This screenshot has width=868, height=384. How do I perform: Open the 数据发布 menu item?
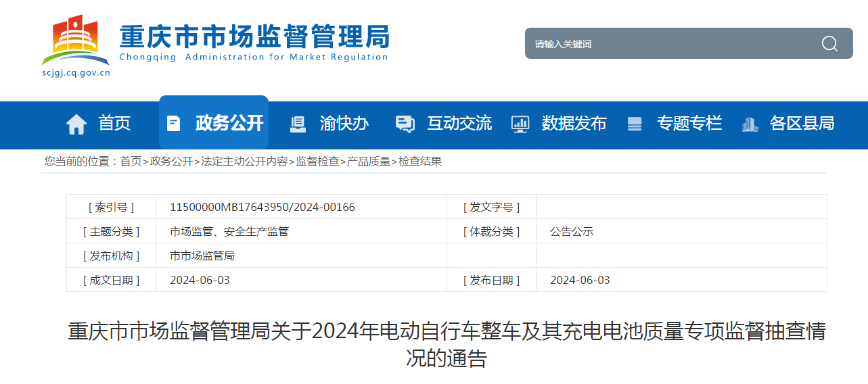[574, 123]
